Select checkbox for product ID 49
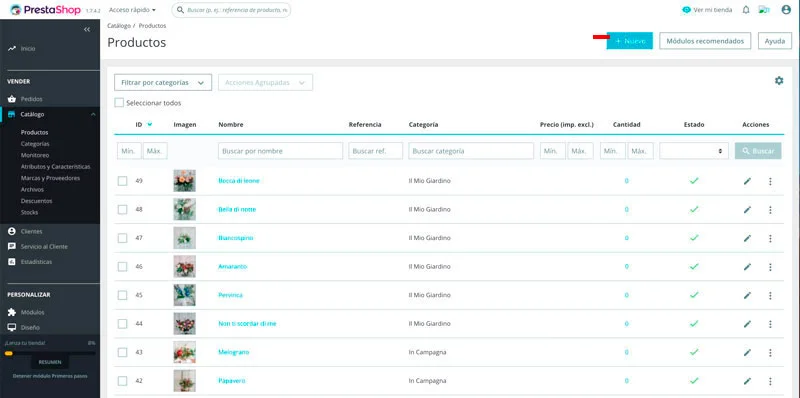 122,181
